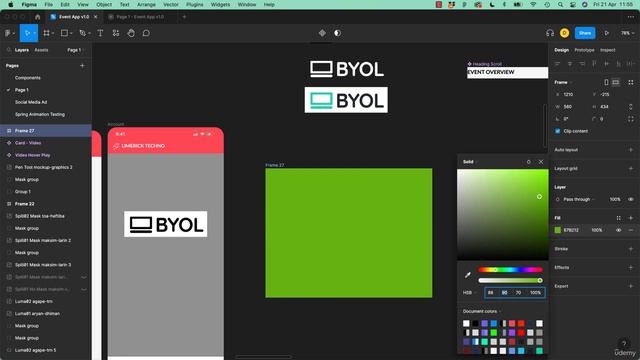Open the Vector menu

click(x=171, y=4)
